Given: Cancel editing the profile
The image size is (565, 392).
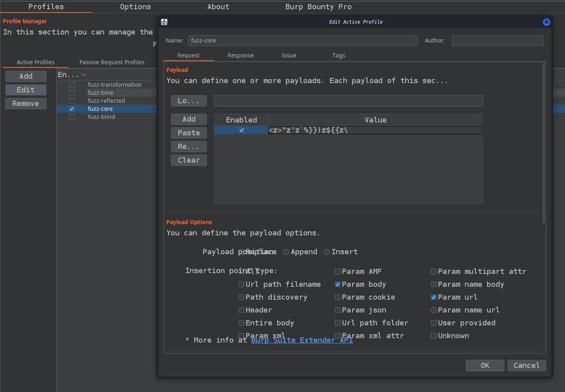Looking at the screenshot, I should (x=526, y=365).
